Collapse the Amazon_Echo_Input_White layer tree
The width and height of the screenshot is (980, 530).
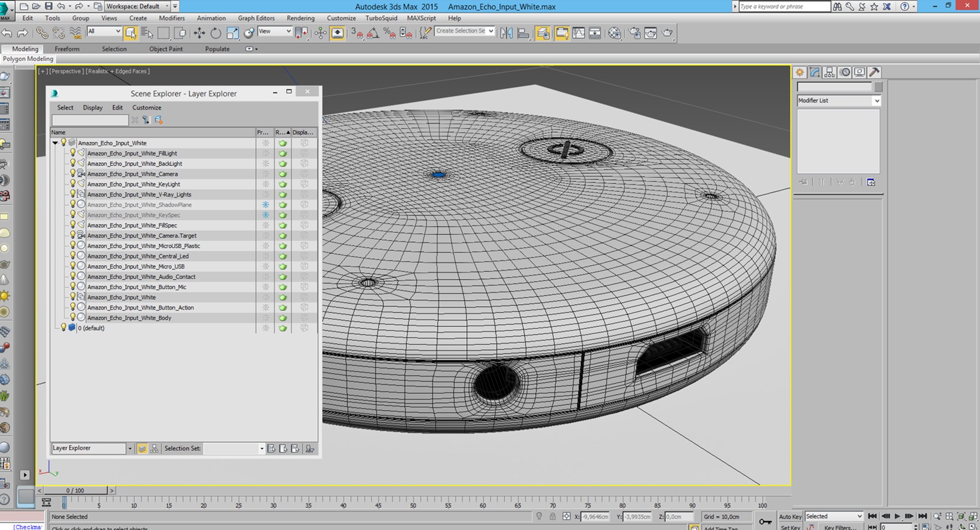click(x=55, y=143)
